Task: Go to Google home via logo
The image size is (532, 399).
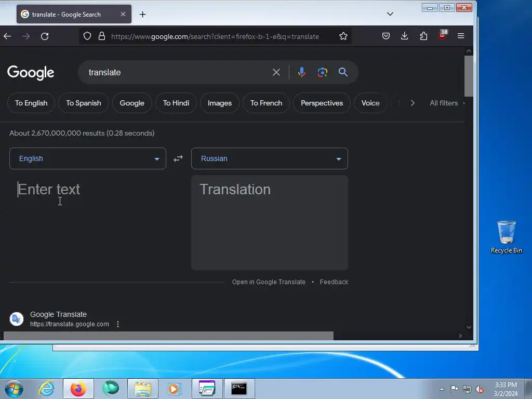Action: [31, 73]
